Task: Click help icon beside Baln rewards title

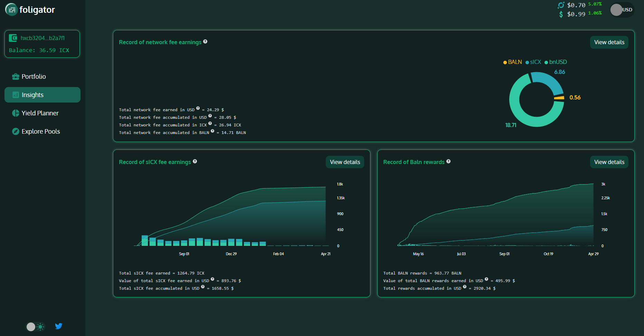Action: (x=448, y=161)
